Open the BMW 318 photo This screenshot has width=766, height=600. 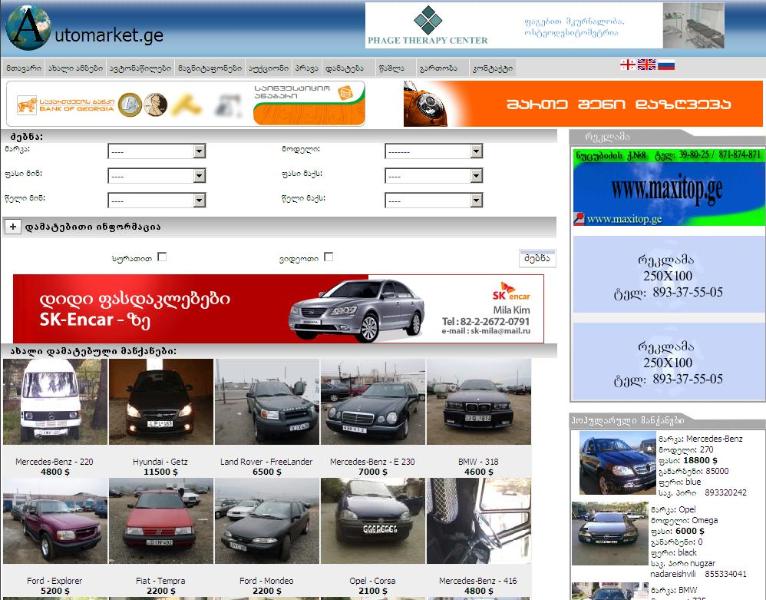[x=479, y=402]
